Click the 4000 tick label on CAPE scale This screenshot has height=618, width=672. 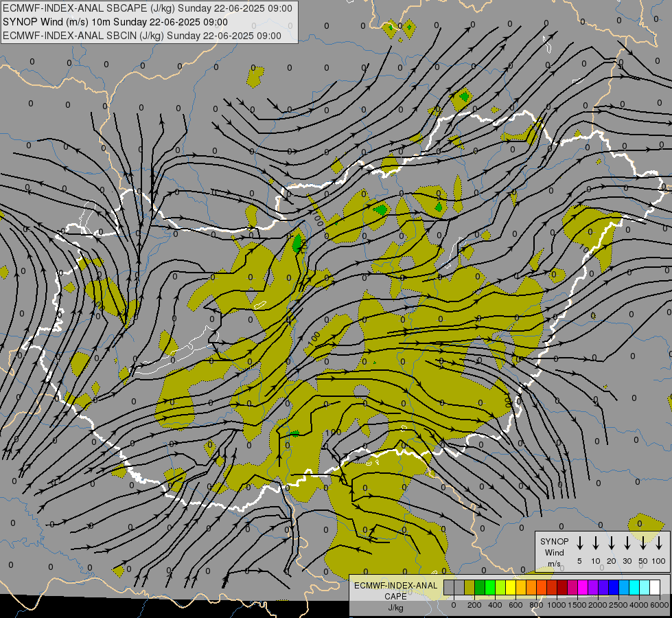pos(640,605)
